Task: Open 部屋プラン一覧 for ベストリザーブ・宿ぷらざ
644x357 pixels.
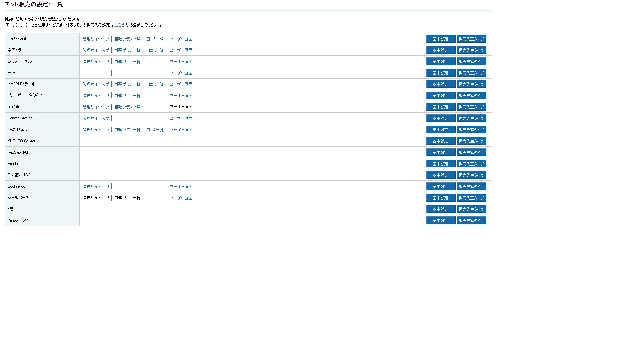Action: [127, 96]
